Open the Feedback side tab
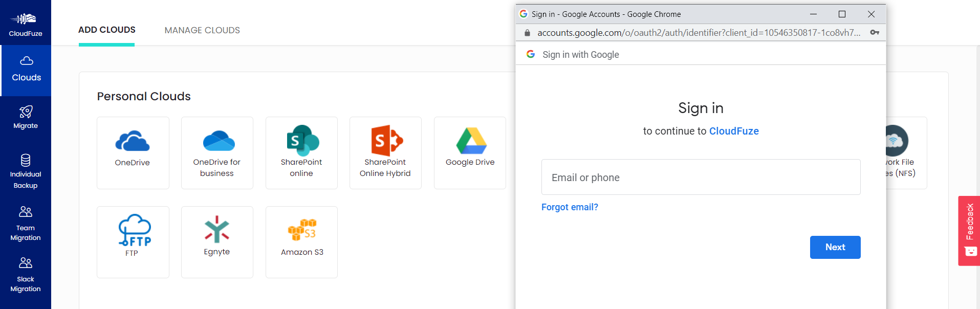This screenshot has height=309, width=980. (969, 231)
